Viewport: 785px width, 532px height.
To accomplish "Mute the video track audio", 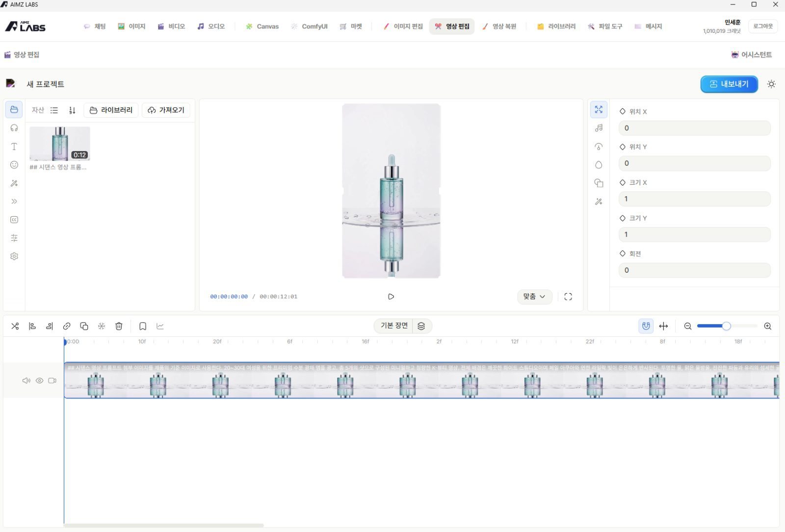I will coord(26,380).
